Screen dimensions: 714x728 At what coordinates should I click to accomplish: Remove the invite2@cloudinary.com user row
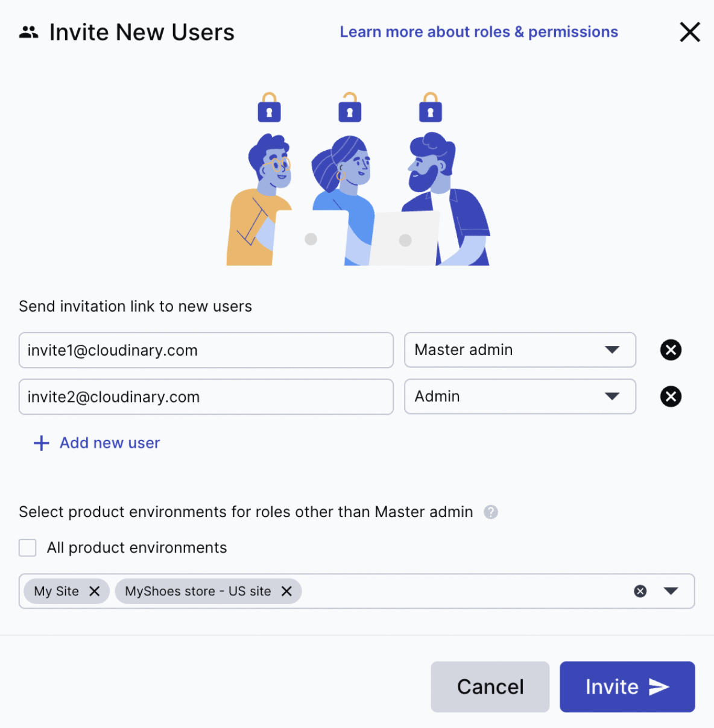click(x=671, y=397)
